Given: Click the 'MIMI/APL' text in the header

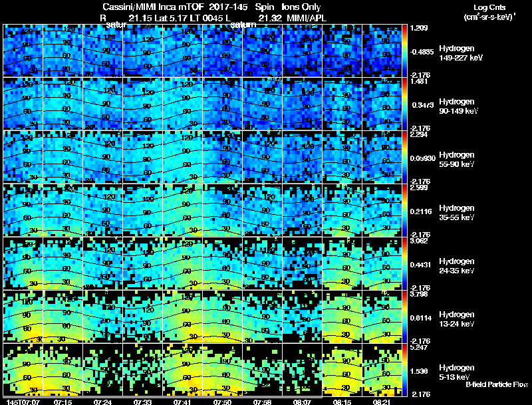Looking at the screenshot, I should click(307, 18).
